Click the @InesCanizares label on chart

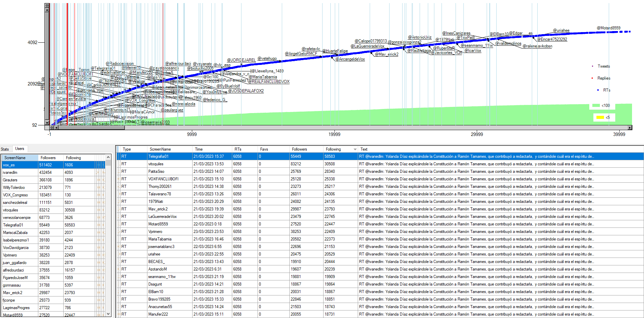pos(456,33)
